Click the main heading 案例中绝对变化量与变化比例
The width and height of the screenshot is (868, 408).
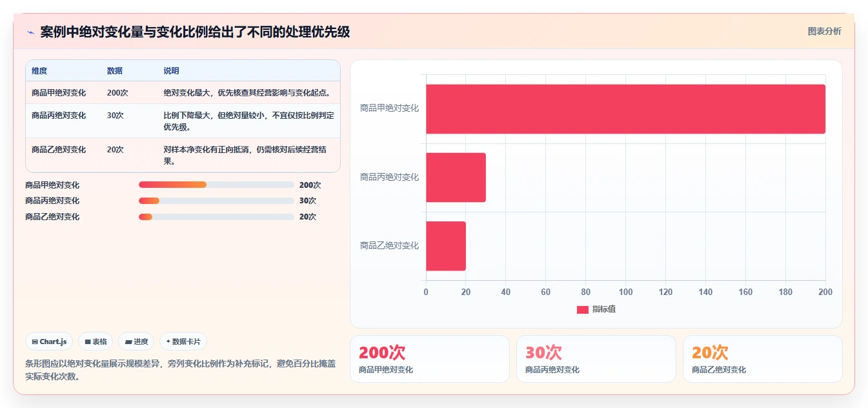point(195,32)
